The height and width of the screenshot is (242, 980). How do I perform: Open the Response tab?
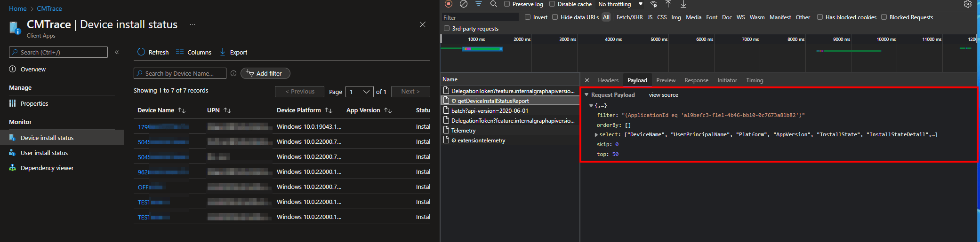696,80
